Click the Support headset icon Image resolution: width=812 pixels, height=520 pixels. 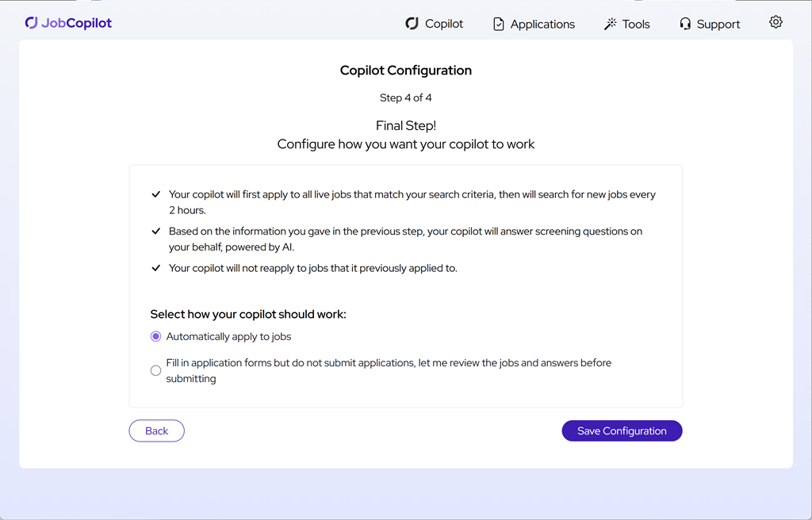(685, 25)
